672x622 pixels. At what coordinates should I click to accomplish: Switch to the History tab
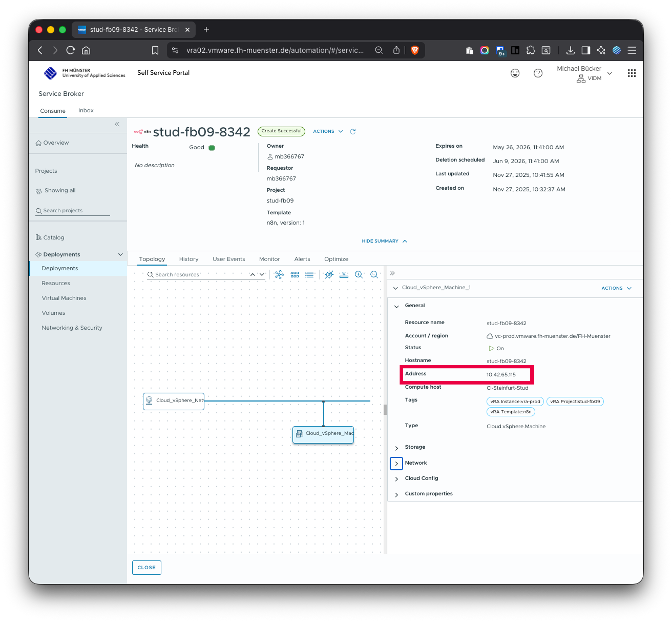tap(189, 259)
